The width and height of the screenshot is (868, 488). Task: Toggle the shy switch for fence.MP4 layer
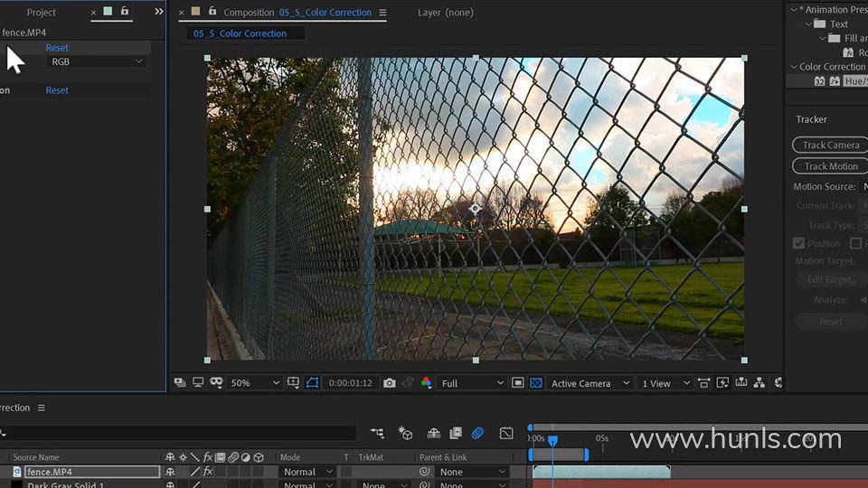(170, 472)
